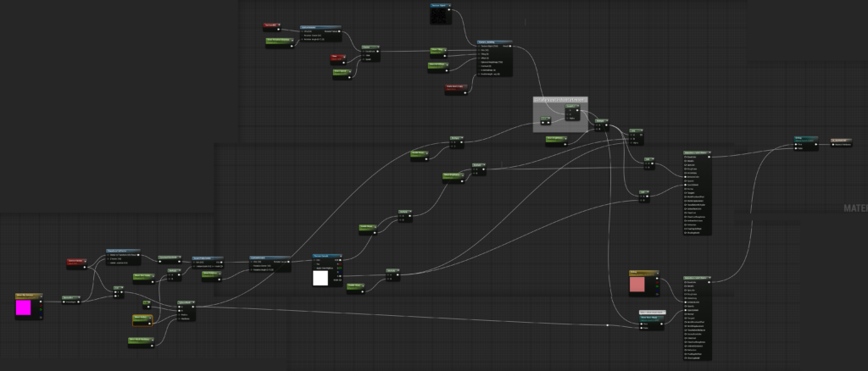Viewport: 868px width, 371px height.
Task: Click the Texture Sample green G output pin
Action: 340,269
